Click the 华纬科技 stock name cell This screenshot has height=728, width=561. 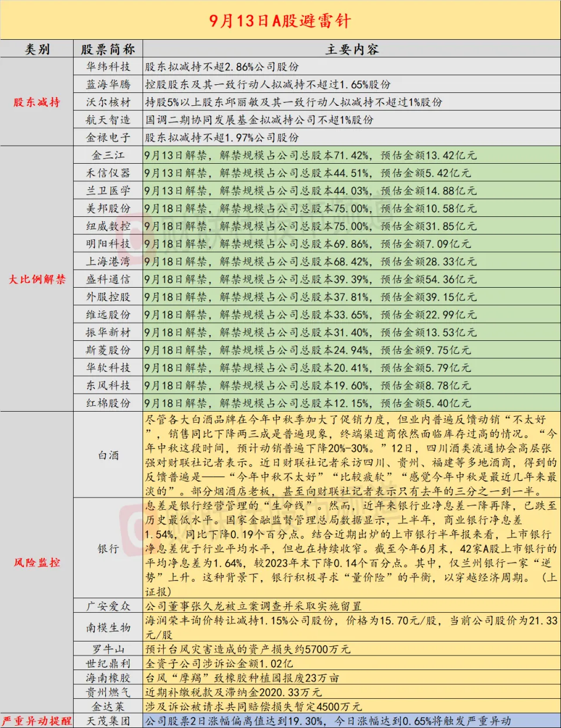click(x=108, y=67)
